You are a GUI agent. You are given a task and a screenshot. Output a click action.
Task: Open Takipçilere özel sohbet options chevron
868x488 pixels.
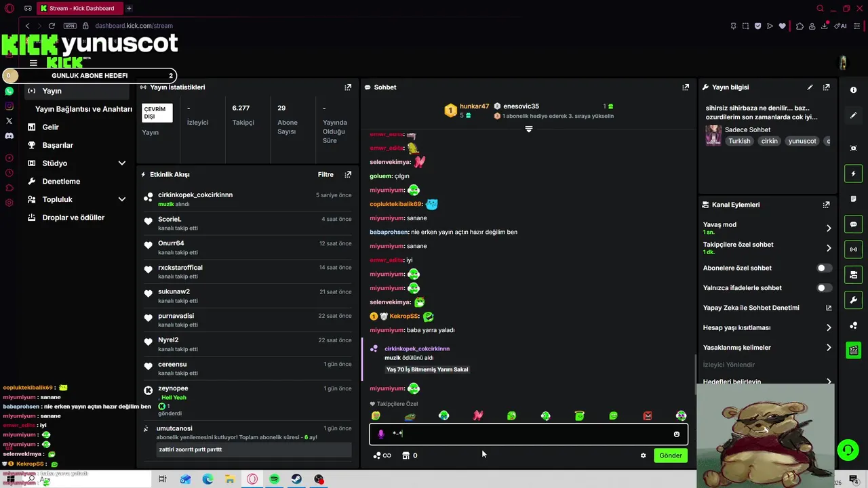pyautogui.click(x=828, y=248)
